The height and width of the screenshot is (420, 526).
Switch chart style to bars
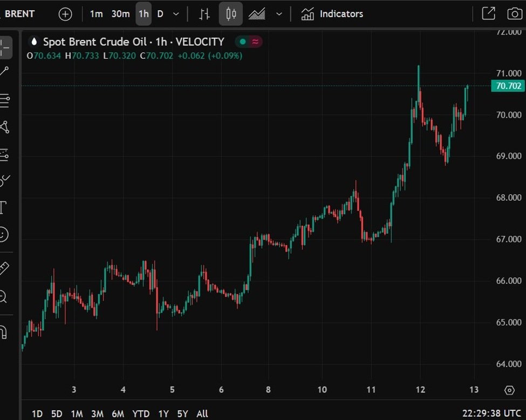pyautogui.click(x=204, y=14)
